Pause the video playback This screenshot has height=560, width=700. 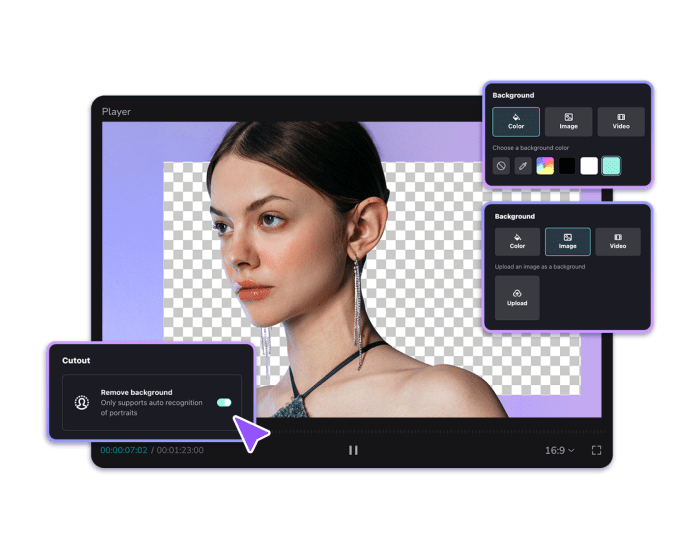pos(353,450)
